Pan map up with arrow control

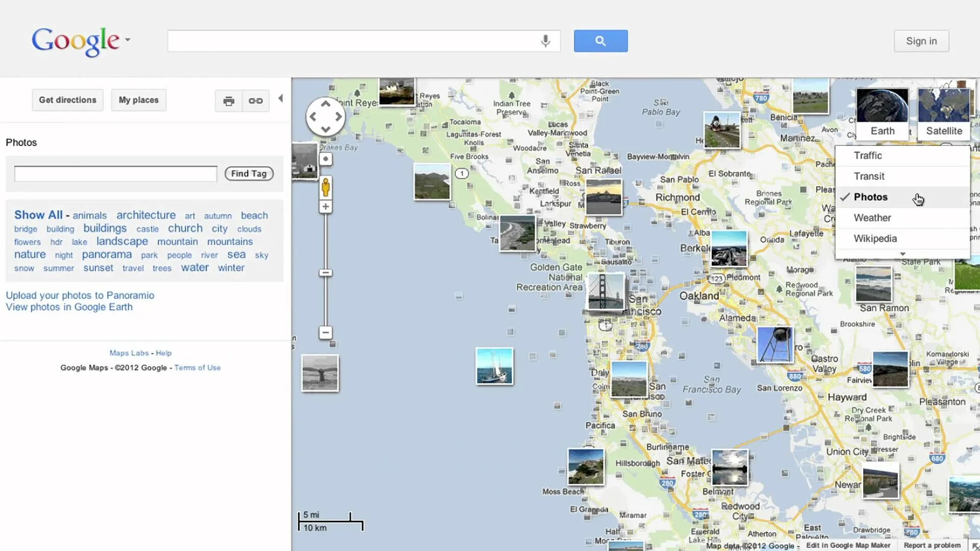pos(326,104)
